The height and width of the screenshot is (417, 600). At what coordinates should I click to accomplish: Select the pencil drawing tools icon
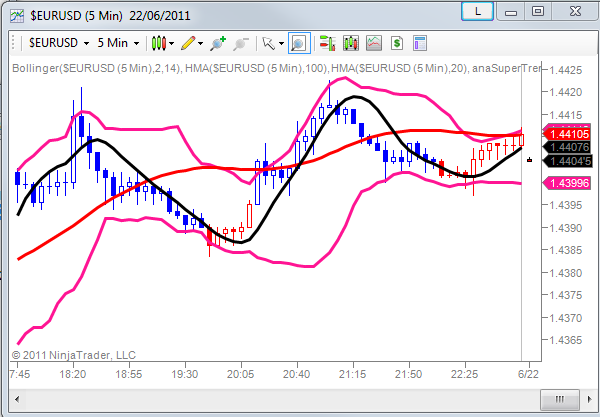pyautogui.click(x=188, y=43)
